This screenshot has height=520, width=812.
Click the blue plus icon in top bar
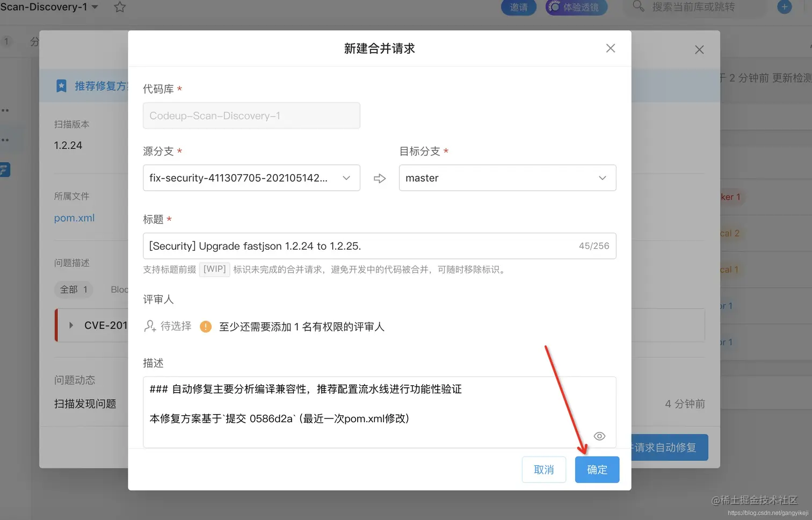(x=785, y=7)
